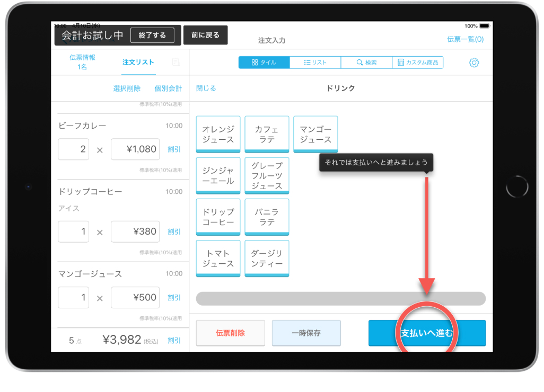Tap 割引 next to マンゴージュース price

tap(174, 298)
